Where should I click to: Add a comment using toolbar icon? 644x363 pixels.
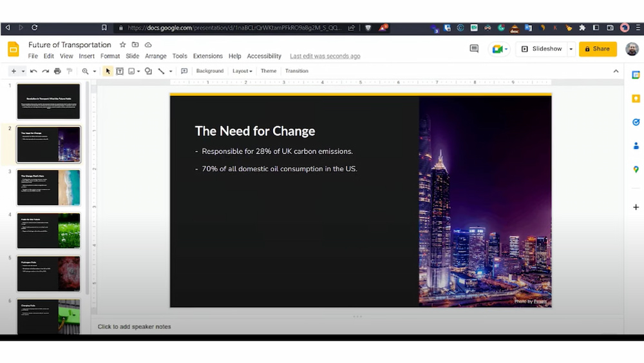(184, 71)
